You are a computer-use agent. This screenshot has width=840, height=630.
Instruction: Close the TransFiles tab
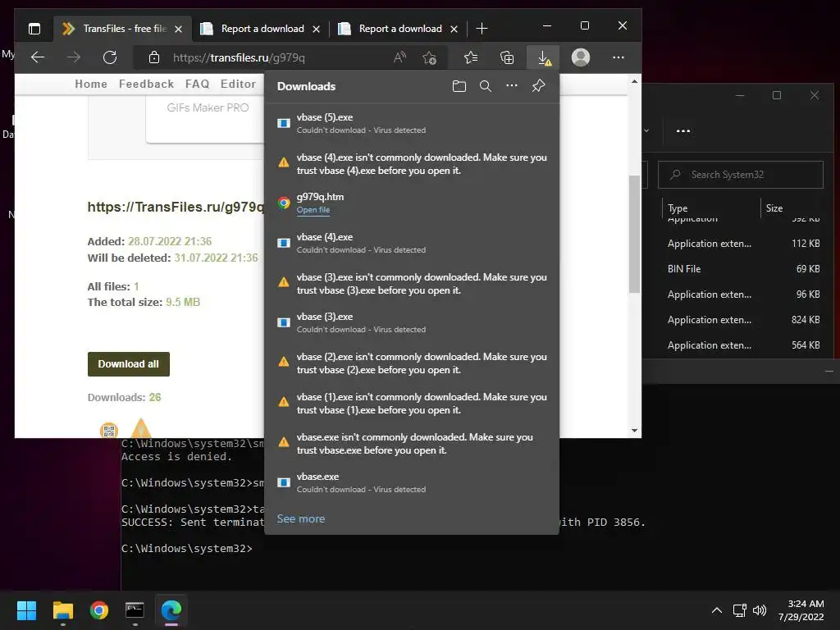[x=178, y=29]
